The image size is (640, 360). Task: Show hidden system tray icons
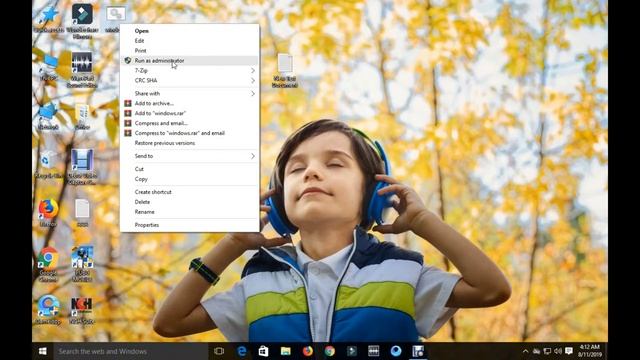tap(525, 351)
